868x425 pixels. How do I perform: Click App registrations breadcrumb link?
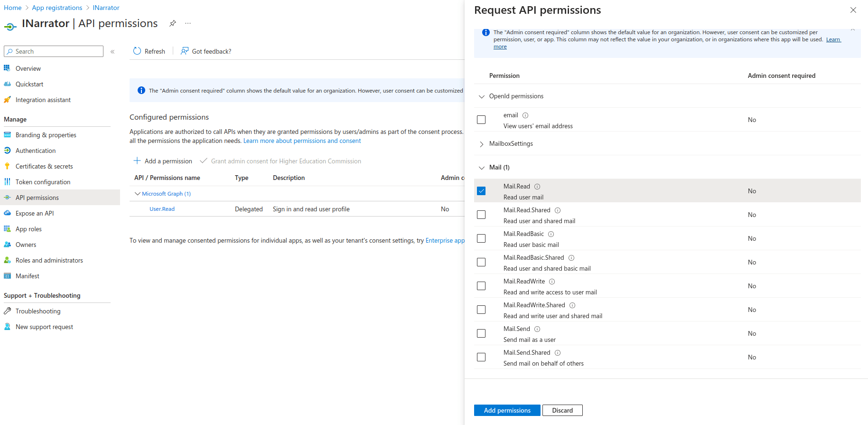pyautogui.click(x=57, y=8)
